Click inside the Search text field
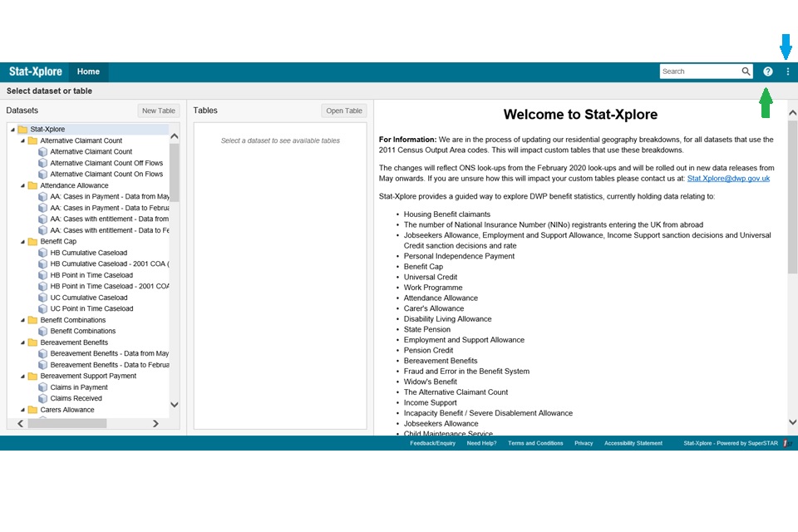 (x=700, y=71)
